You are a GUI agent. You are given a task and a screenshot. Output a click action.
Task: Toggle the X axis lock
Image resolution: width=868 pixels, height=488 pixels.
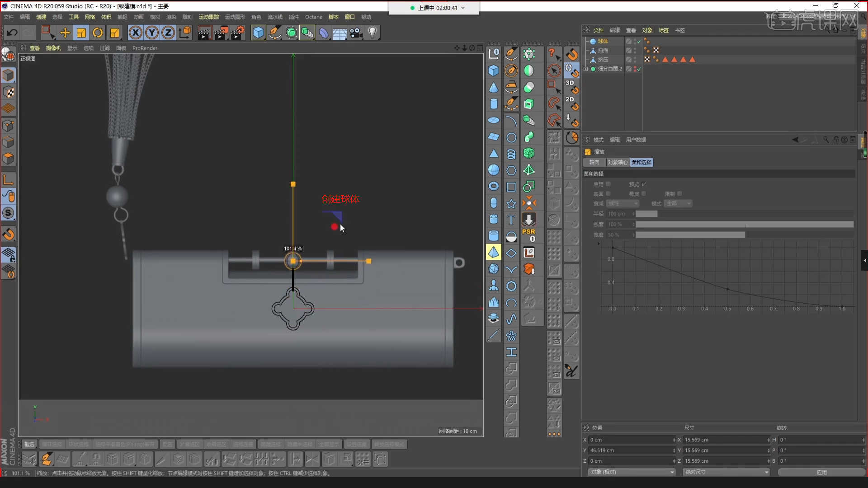(x=135, y=33)
